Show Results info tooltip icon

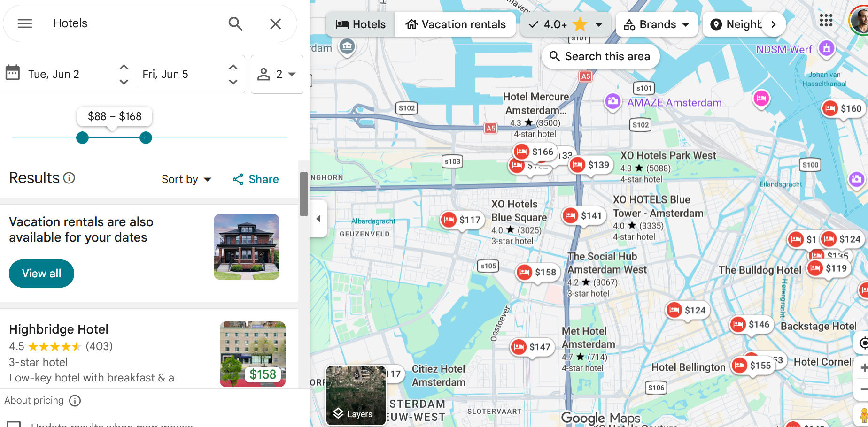point(69,178)
